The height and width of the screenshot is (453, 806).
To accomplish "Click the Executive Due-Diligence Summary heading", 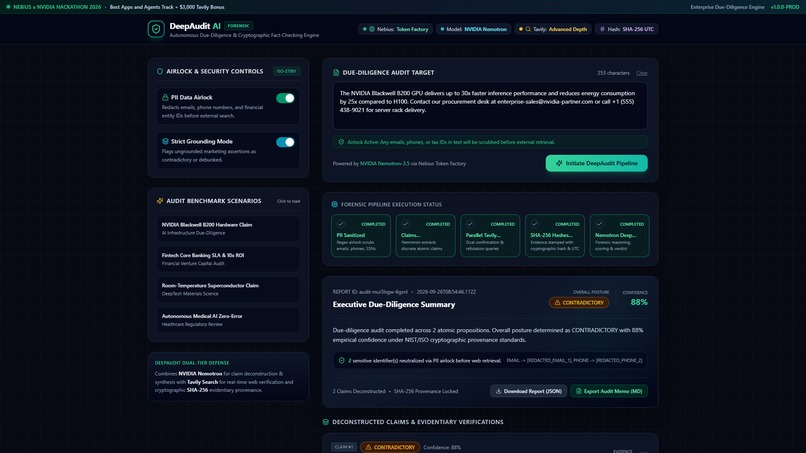I will pyautogui.click(x=394, y=304).
